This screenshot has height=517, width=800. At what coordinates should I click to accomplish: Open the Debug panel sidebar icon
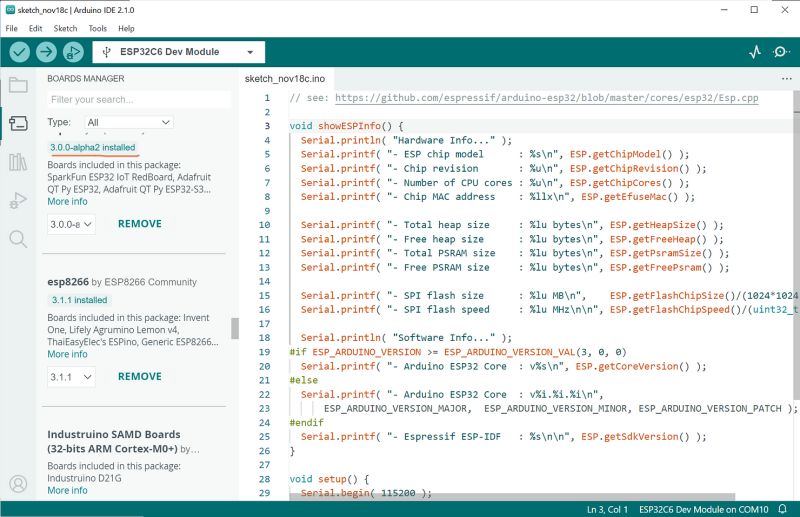[x=18, y=201]
